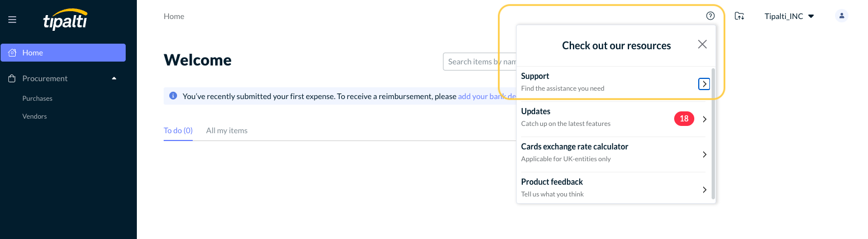Viewport: 868px width, 239px height.
Task: Select the To do tab
Action: click(178, 130)
